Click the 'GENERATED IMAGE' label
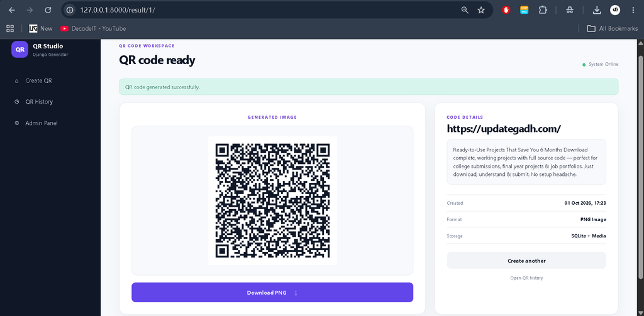The width and height of the screenshot is (644, 316). point(272,117)
